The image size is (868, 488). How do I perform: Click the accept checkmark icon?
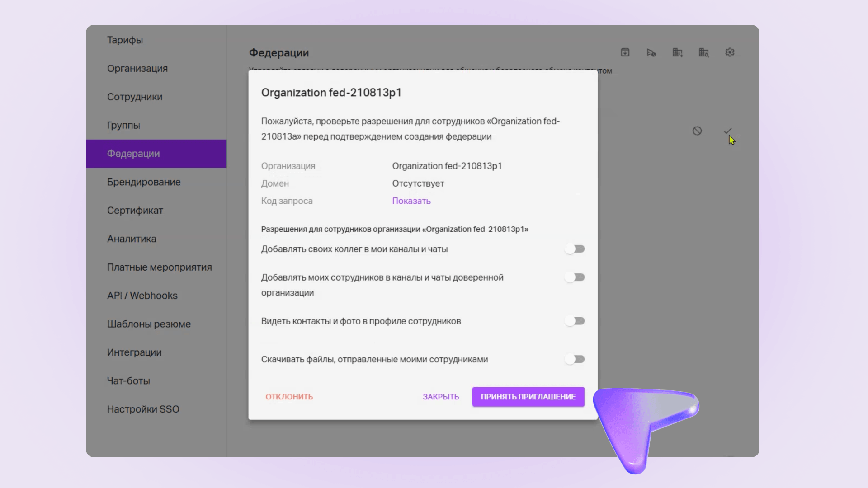727,131
